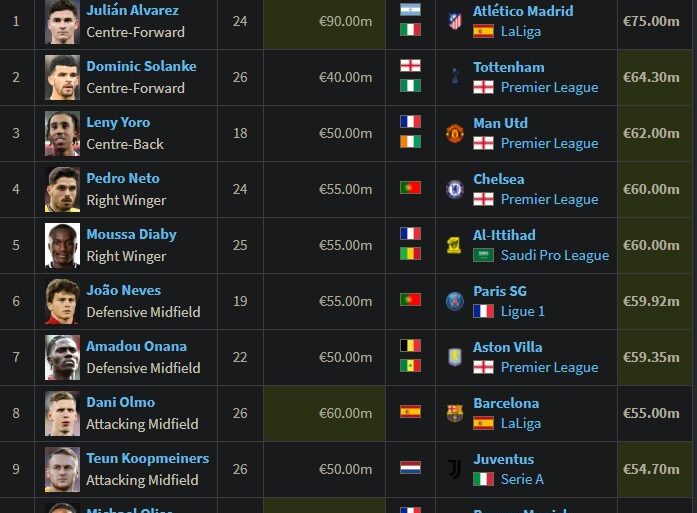Click the Man Utd club crest icon
This screenshot has width=697, height=513.
coord(455,133)
